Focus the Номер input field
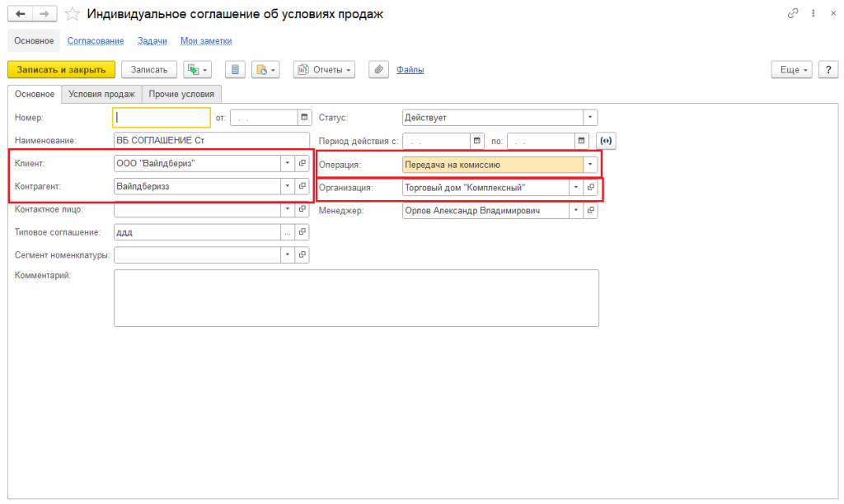The image size is (844, 504). [x=162, y=117]
